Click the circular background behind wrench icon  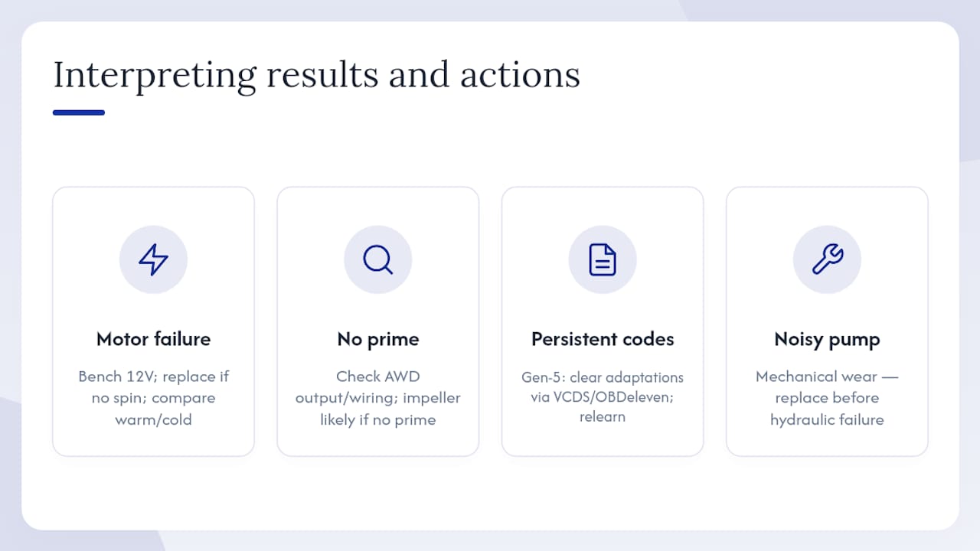click(x=827, y=259)
